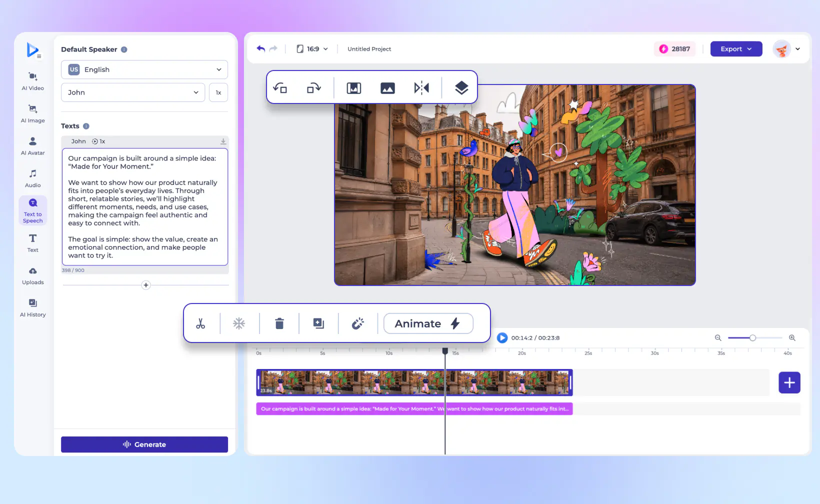Image resolution: width=820 pixels, height=504 pixels.
Task: Flip the image horizontally
Action: coord(421,88)
